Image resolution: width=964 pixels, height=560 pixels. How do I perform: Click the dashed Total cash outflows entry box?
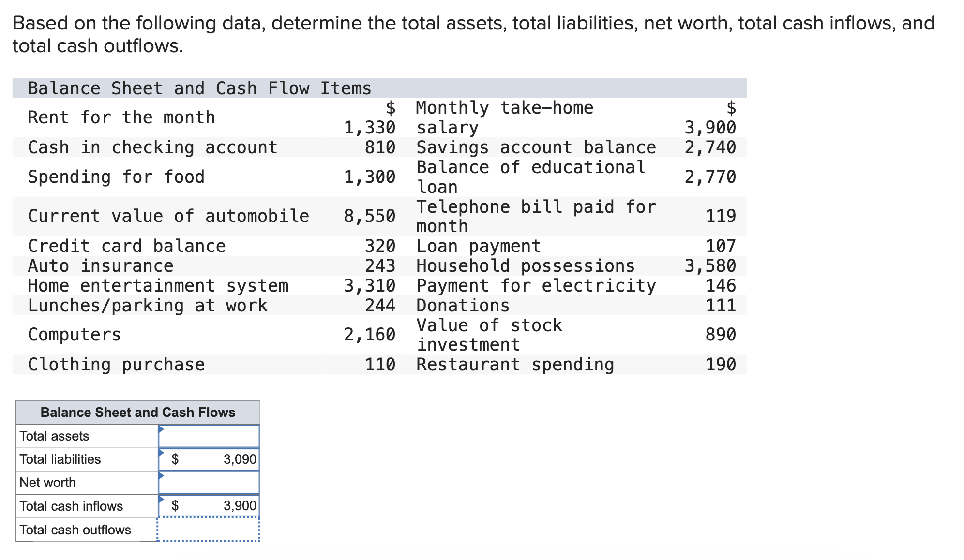click(x=208, y=529)
